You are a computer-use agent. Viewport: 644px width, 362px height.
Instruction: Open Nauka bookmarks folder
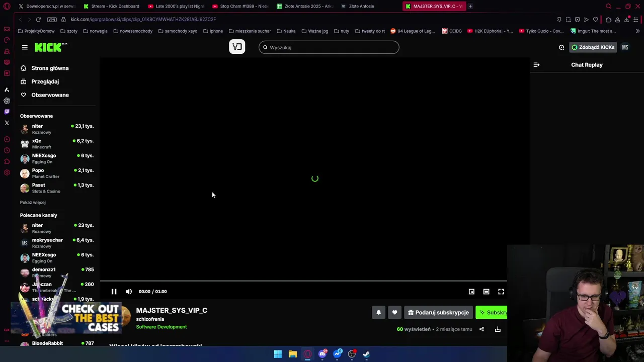pyautogui.click(x=286, y=31)
